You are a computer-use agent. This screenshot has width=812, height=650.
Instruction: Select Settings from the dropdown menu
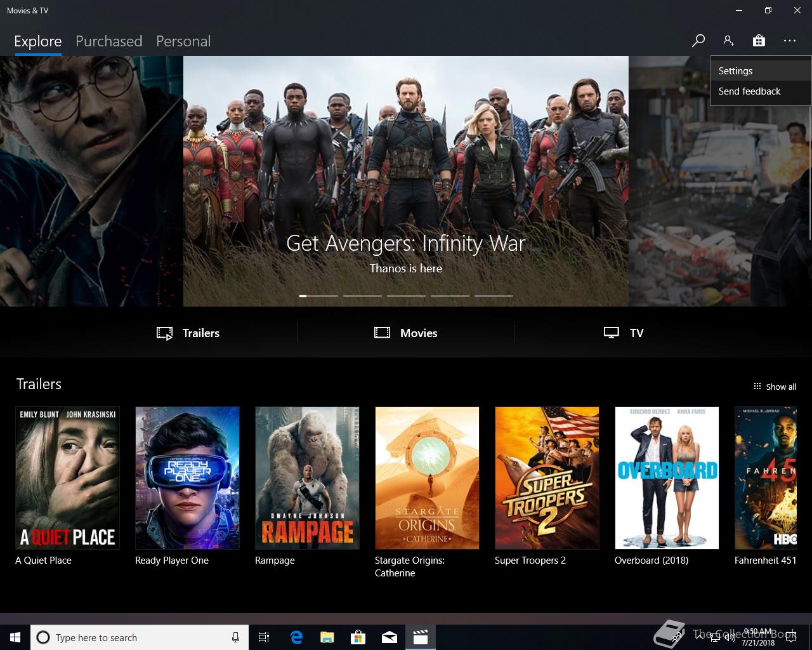point(761,71)
